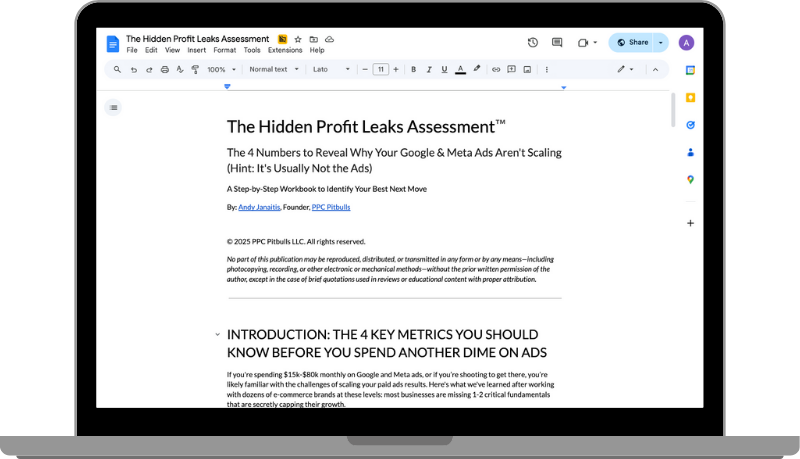Show document outline icon
This screenshot has width=800, height=459.
click(x=113, y=107)
